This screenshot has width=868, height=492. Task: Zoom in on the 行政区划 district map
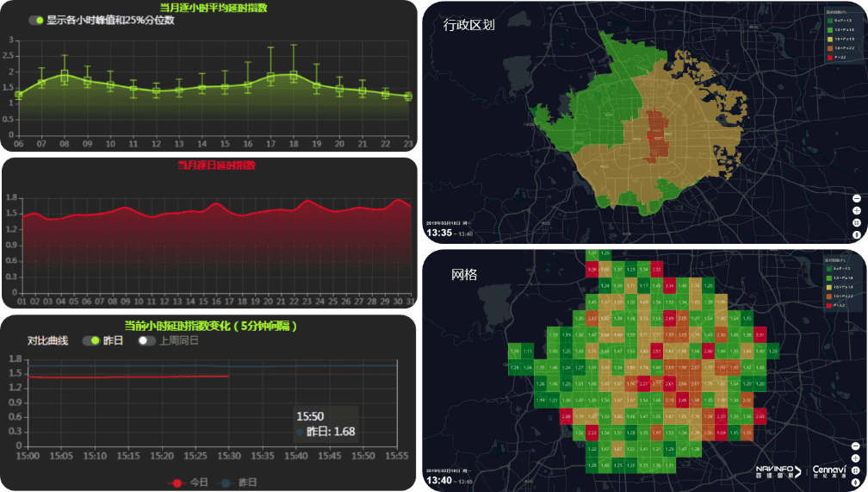tap(857, 210)
